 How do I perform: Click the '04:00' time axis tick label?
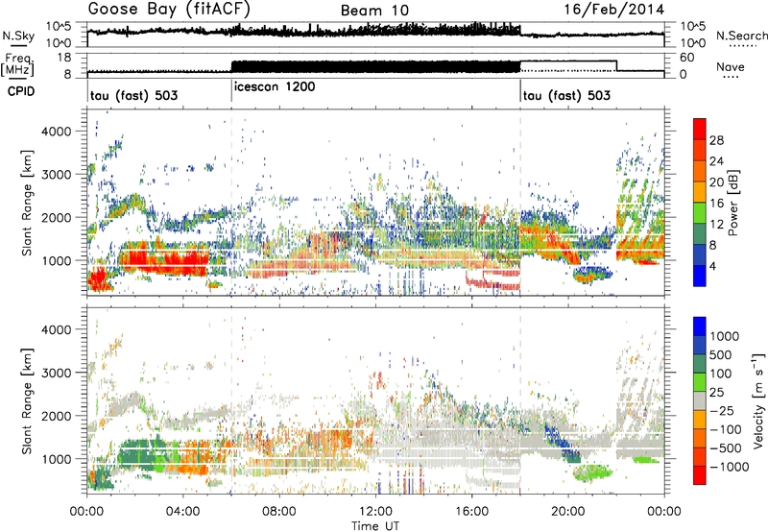point(183,512)
